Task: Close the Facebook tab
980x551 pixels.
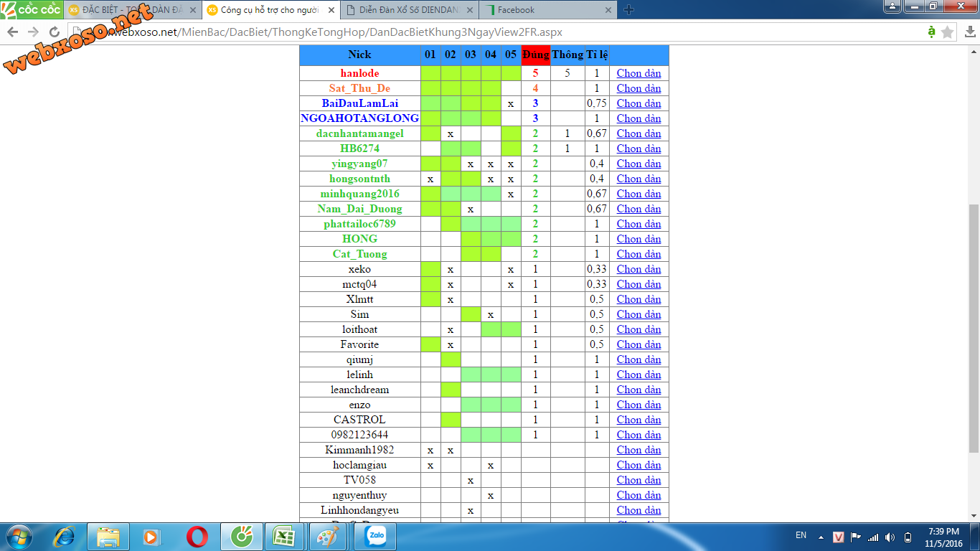Action: coord(608,10)
